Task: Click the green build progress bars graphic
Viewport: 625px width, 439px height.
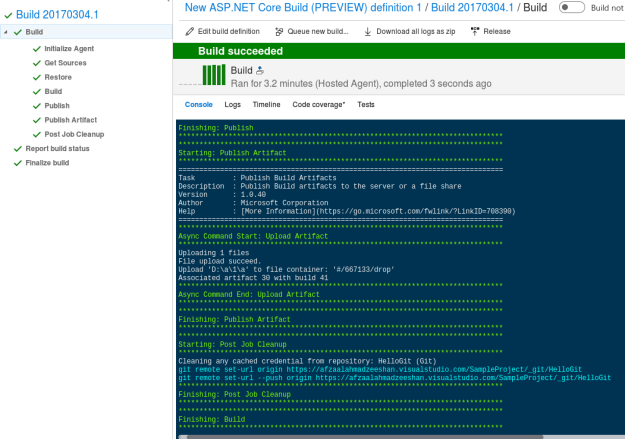Action: pos(214,75)
